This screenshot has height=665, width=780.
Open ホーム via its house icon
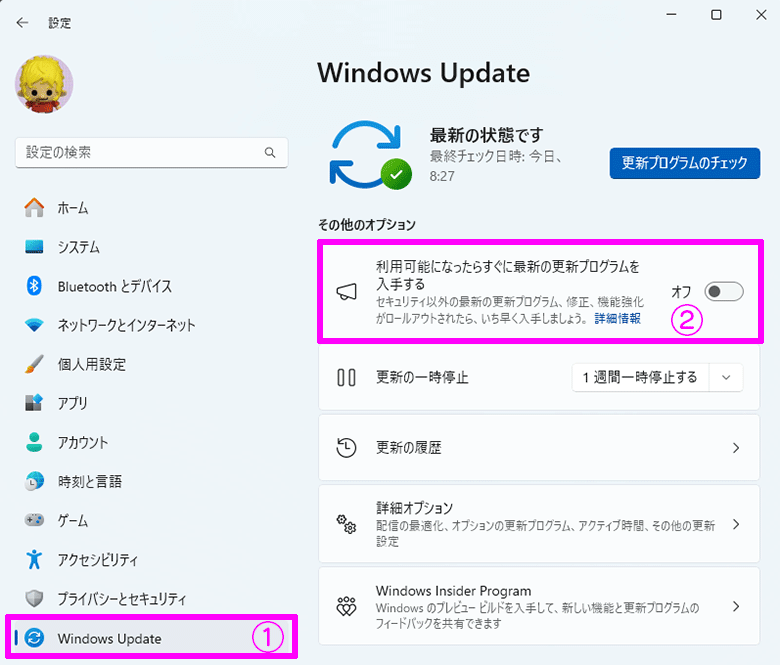point(34,207)
